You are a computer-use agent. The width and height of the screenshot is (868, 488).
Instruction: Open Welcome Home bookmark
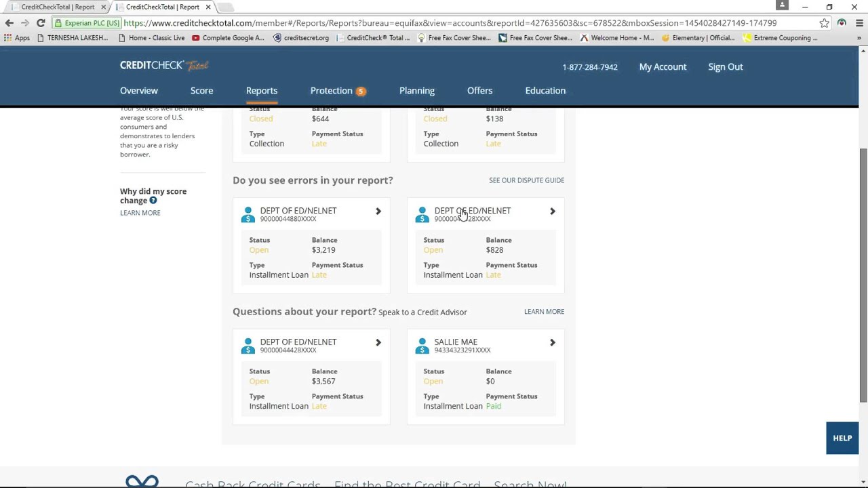(x=616, y=38)
